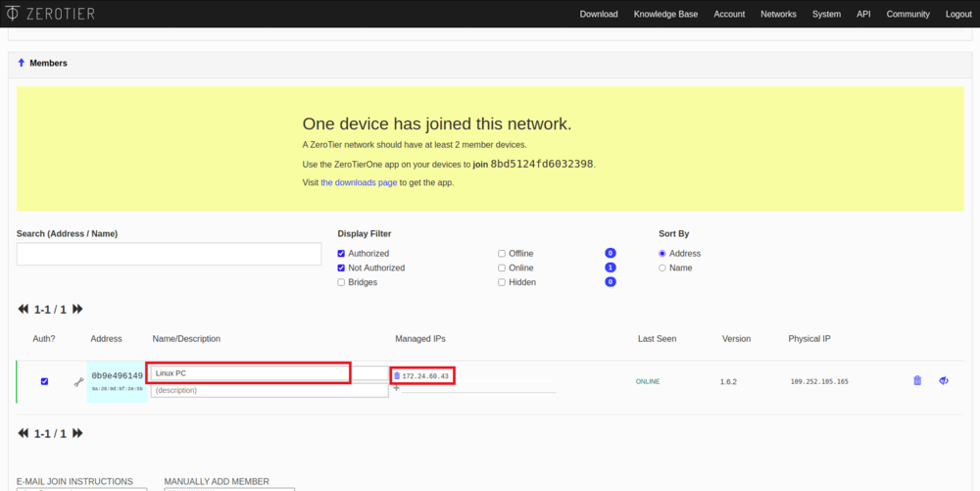Image resolution: width=980 pixels, height=491 pixels.
Task: Uncheck the Authorized display filter
Action: (x=341, y=254)
